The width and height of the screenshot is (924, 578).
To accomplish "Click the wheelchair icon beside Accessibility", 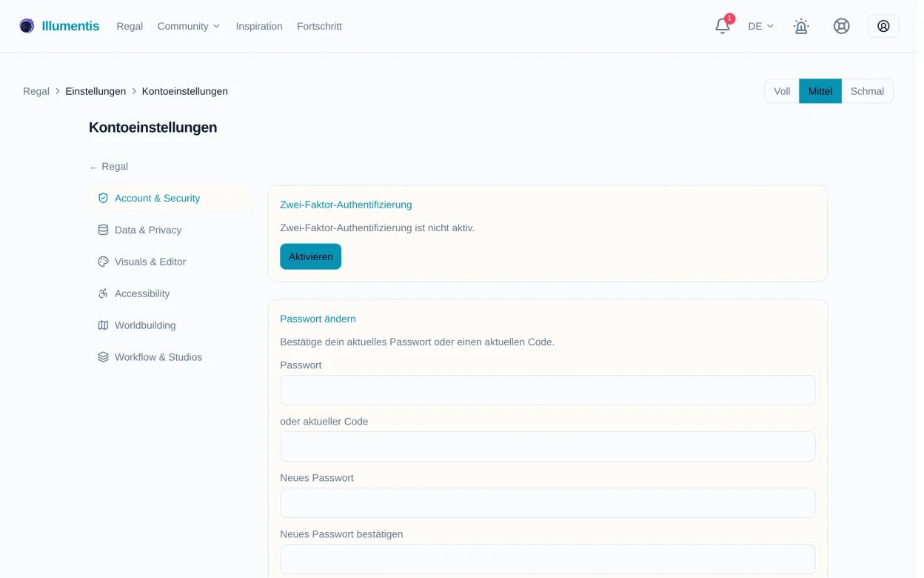I will coord(103,293).
